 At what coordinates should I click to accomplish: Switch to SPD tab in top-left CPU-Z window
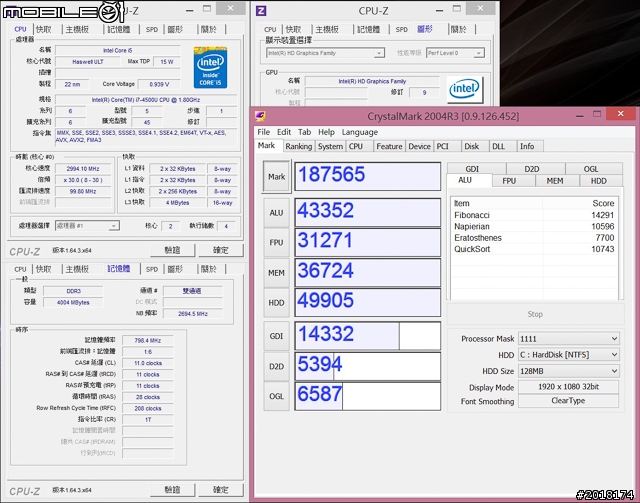click(x=152, y=29)
